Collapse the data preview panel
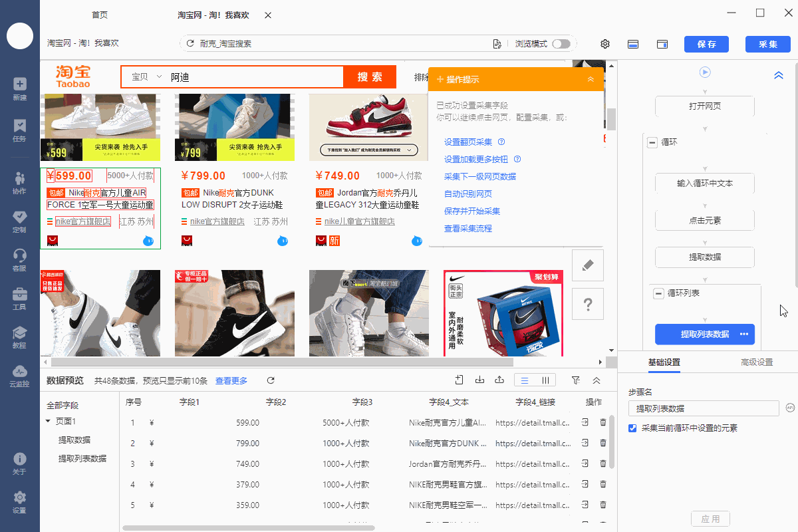Image resolution: width=798 pixels, height=532 pixels. (x=597, y=380)
